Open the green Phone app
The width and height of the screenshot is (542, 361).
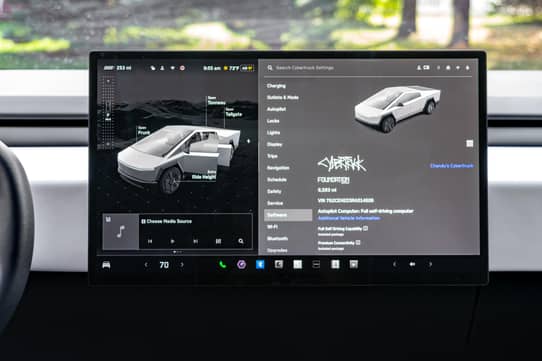click(x=223, y=265)
